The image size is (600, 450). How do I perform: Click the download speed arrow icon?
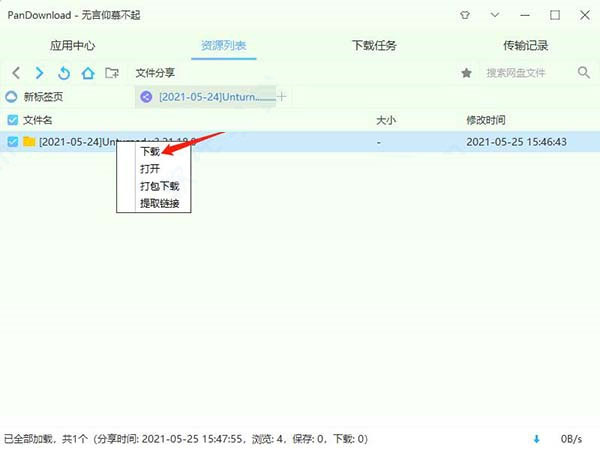[x=536, y=439]
